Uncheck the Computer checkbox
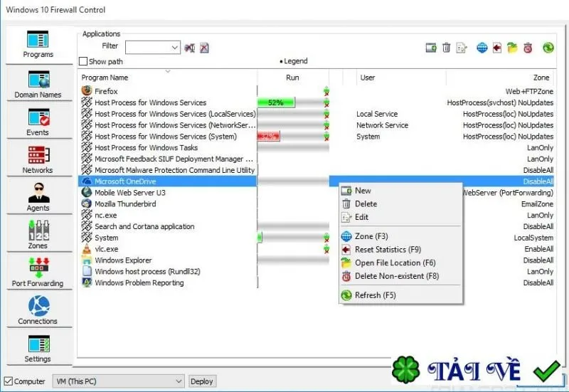Screen dimensions: 569x392 pos(8,381)
